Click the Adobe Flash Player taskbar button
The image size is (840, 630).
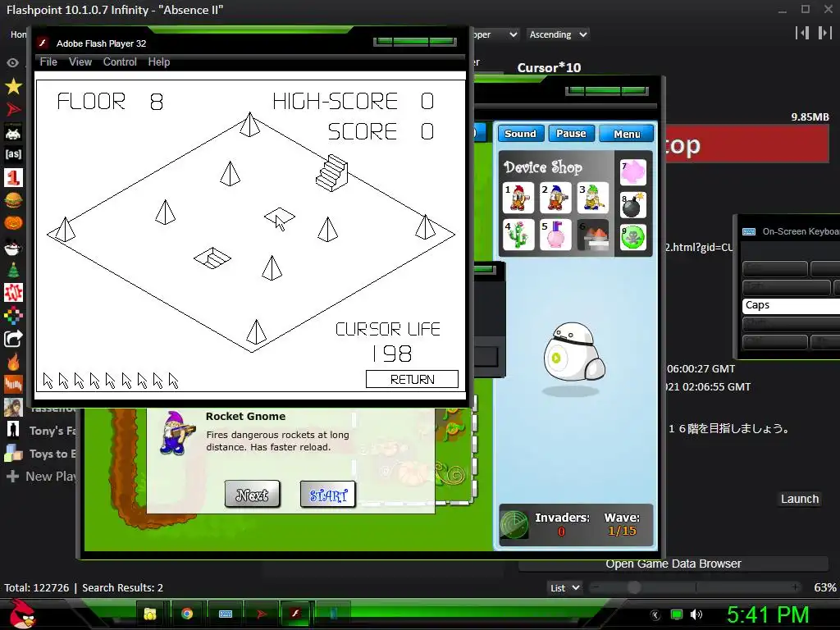[x=295, y=614]
